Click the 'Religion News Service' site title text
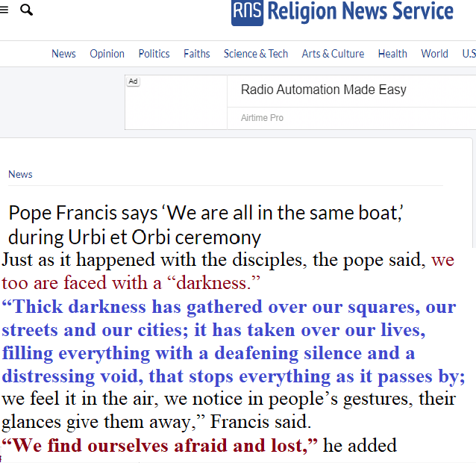476x463 pixels. point(360,12)
